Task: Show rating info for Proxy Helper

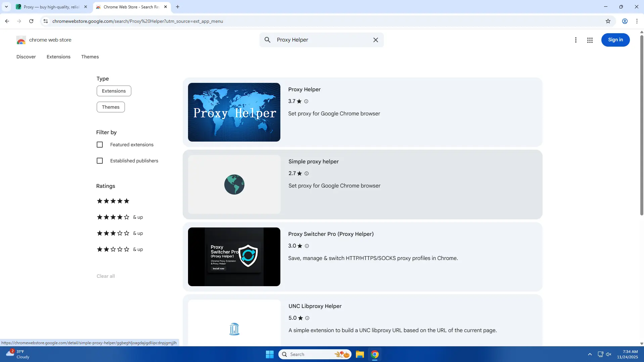Action: (x=306, y=101)
